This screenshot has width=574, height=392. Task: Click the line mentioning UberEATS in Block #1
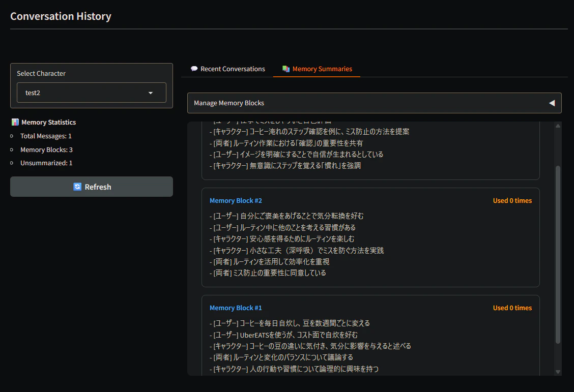click(284, 335)
